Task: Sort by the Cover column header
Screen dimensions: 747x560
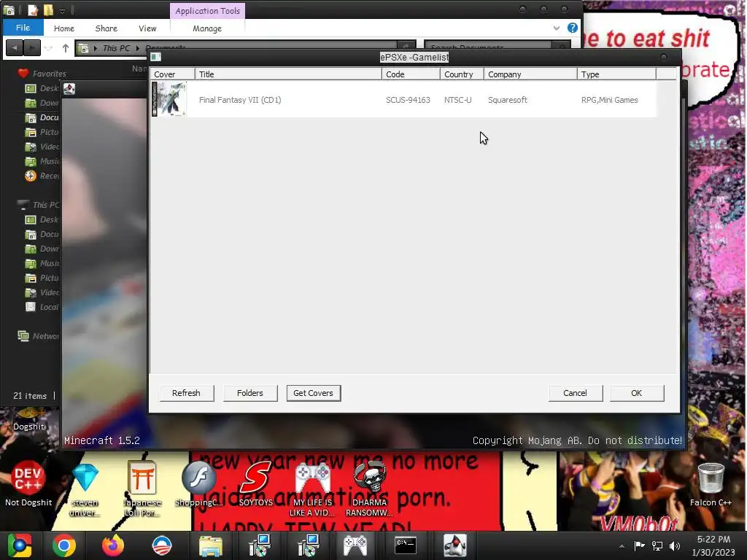Action: [x=172, y=74]
